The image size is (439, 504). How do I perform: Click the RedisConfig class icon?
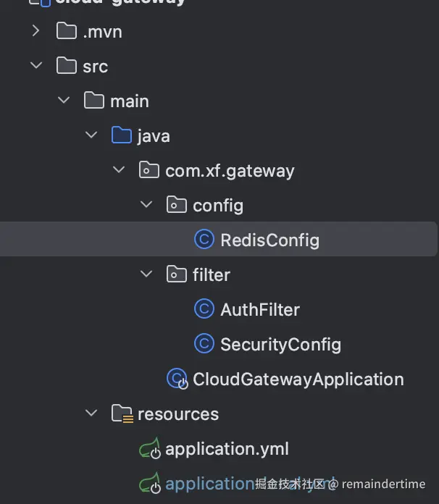click(x=204, y=240)
